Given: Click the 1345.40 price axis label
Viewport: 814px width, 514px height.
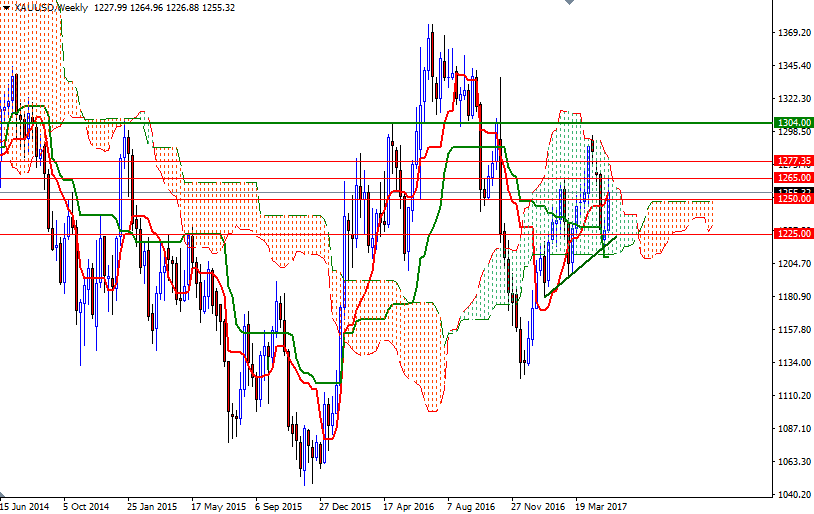Looking at the screenshot, I should 794,66.
